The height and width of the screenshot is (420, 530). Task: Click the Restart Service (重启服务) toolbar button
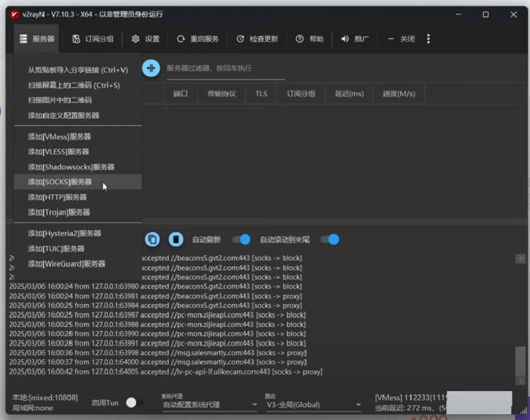tap(197, 39)
